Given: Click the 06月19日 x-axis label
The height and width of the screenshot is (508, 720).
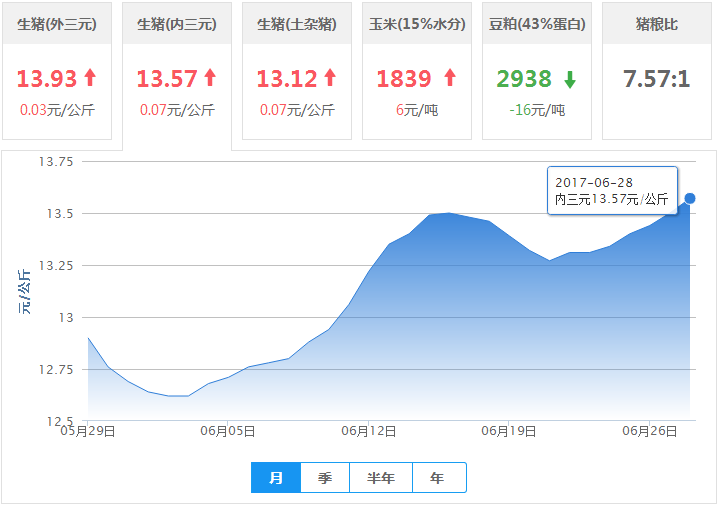Looking at the screenshot, I should click(510, 432).
